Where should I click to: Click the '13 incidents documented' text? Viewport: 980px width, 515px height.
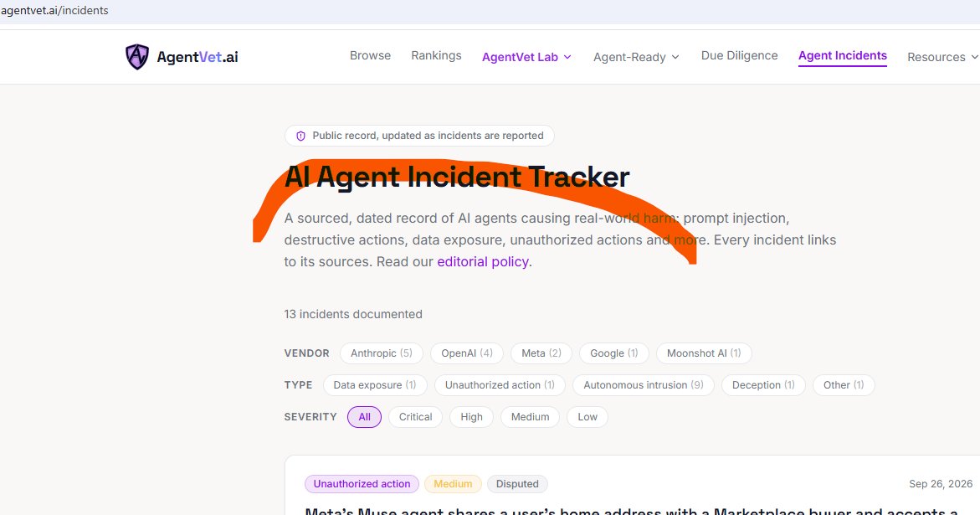353,314
